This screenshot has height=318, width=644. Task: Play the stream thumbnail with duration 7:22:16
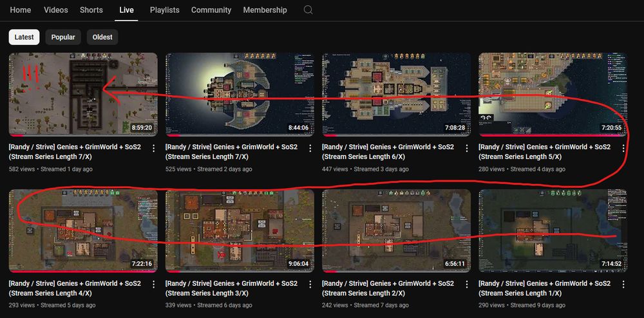(x=83, y=230)
